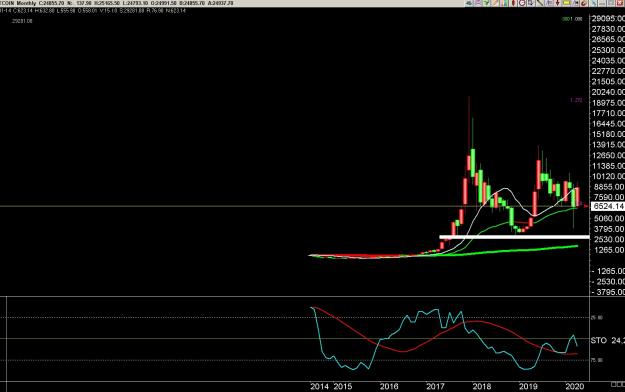
Task: Click the 10120.00 price axis label
Action: (x=608, y=176)
